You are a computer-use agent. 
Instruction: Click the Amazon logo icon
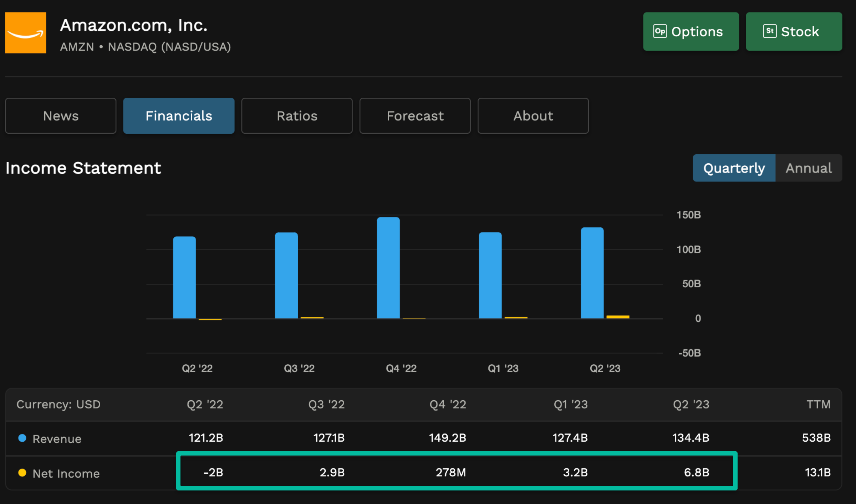pos(25,32)
